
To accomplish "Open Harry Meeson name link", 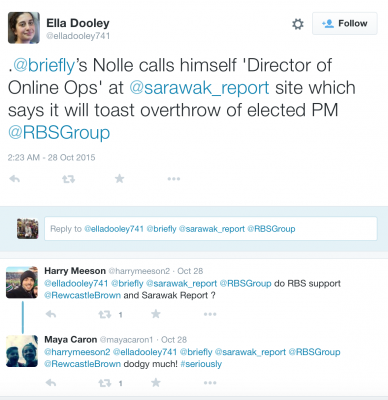I will point(75,271).
